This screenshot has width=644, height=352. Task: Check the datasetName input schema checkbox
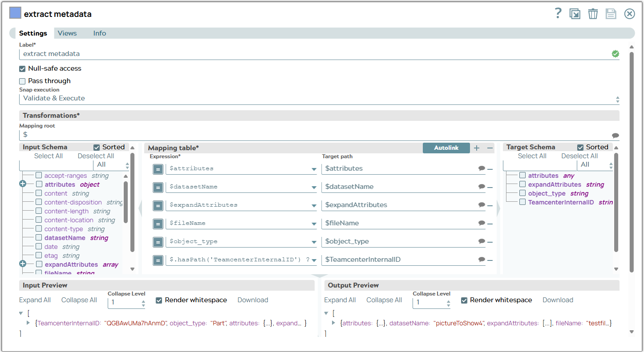point(39,238)
